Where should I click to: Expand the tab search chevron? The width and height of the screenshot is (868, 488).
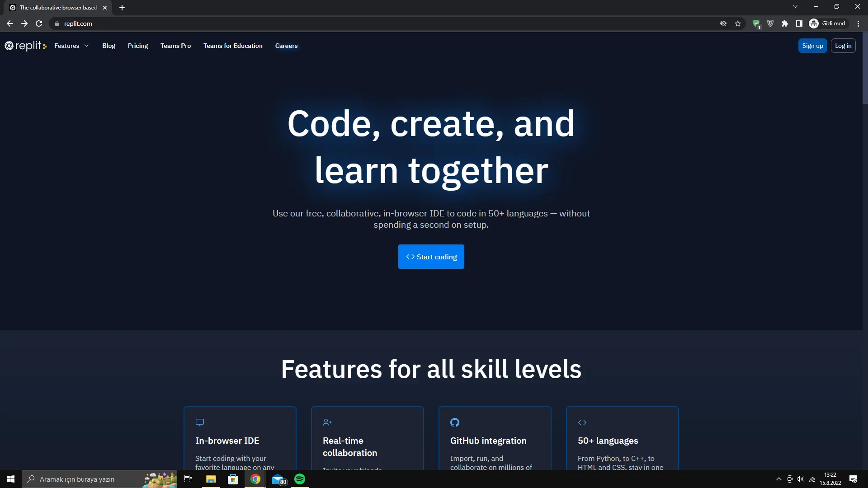[795, 7]
